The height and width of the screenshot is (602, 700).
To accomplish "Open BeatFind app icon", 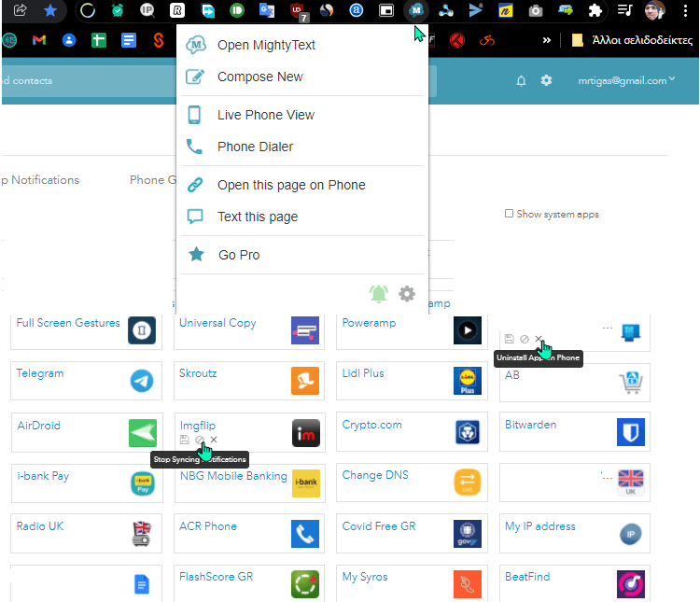I will [630, 584].
